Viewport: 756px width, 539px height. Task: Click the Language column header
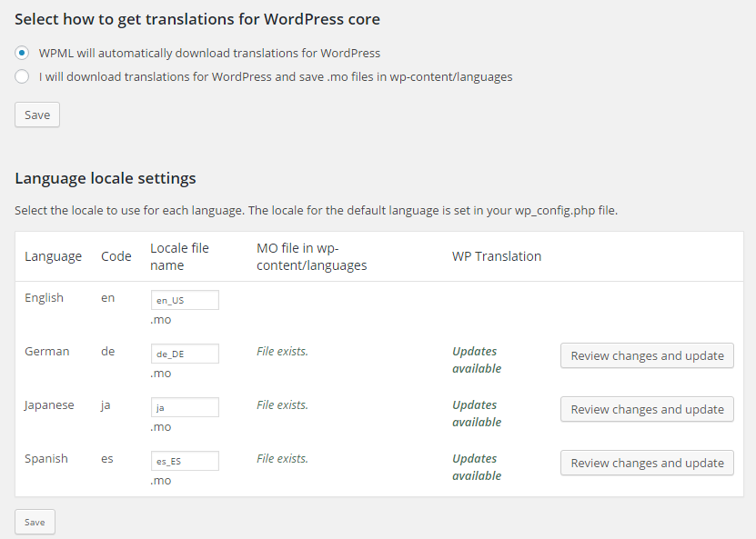tap(53, 256)
